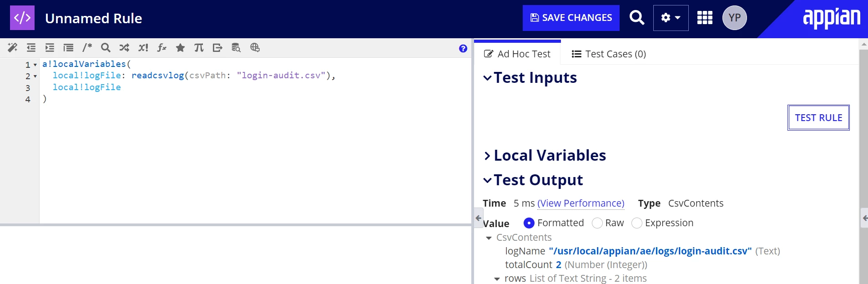Click the star icon in editor toolbar
The width and height of the screenshot is (868, 284).
180,48
